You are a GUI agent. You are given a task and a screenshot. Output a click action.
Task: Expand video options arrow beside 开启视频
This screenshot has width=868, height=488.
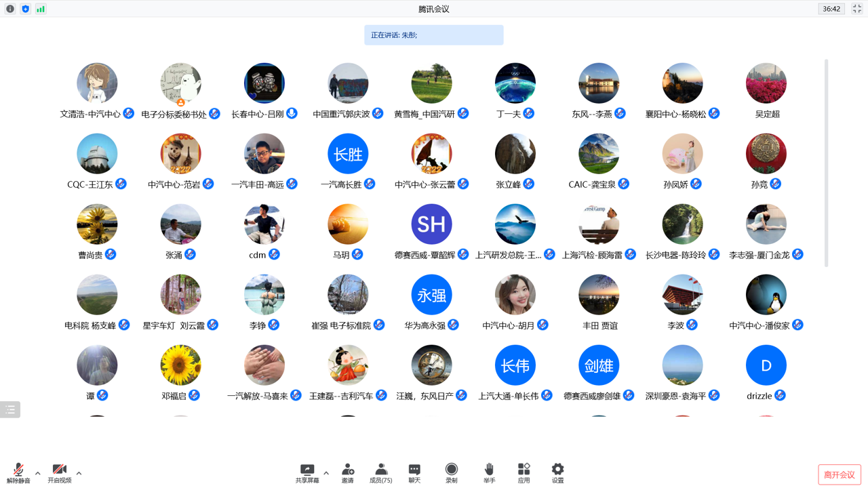coord(79,473)
